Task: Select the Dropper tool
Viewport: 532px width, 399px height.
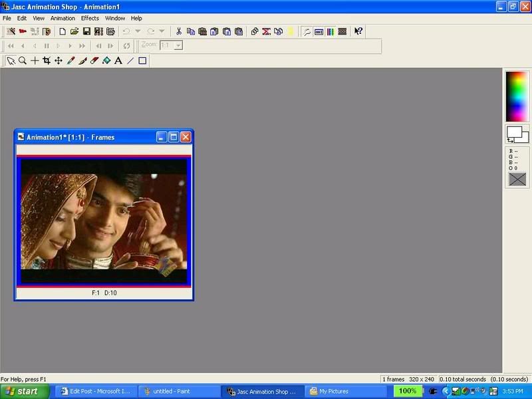Action: (70, 61)
